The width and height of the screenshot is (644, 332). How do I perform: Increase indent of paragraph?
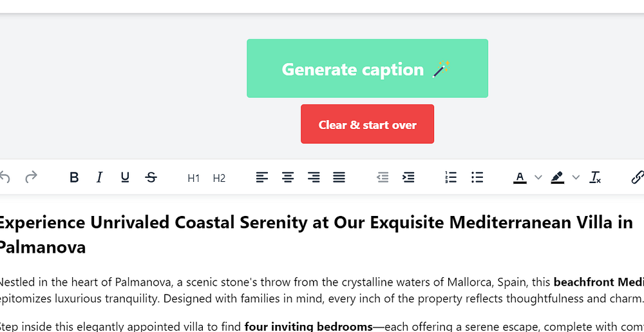(408, 177)
